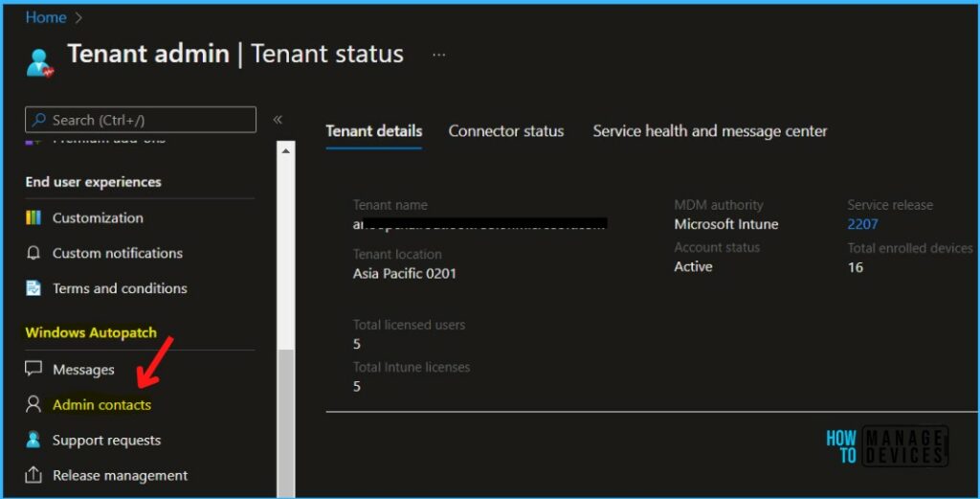Click the Terms and conditions document icon
Viewport: 980px width, 499px height.
(33, 288)
